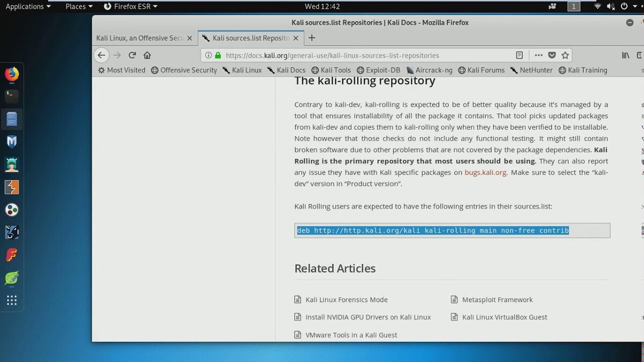Open Offensive Security bookmark
Viewport: 644px width, 362px height.
pyautogui.click(x=184, y=70)
